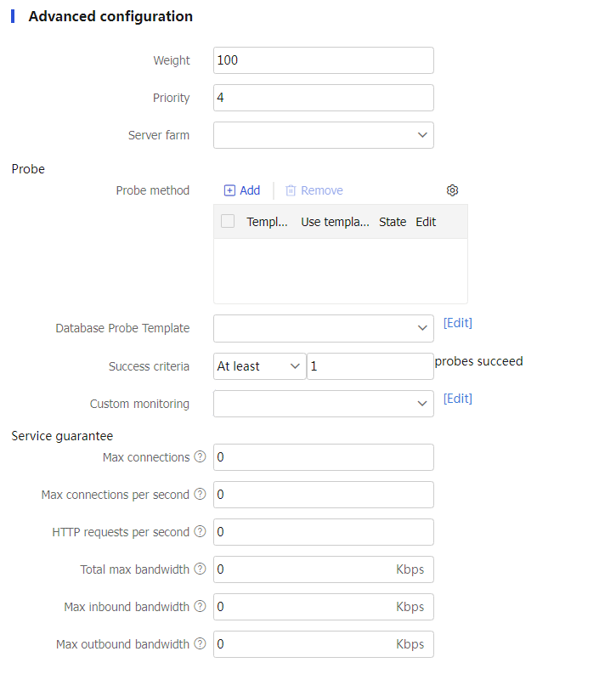Expand the Database Probe Template dropdown

(323, 328)
